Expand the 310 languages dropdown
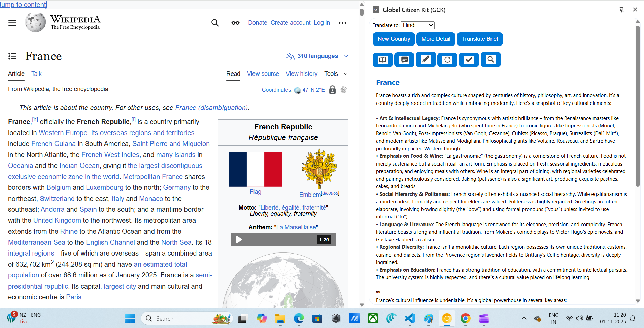This screenshot has width=644, height=328. click(x=317, y=56)
